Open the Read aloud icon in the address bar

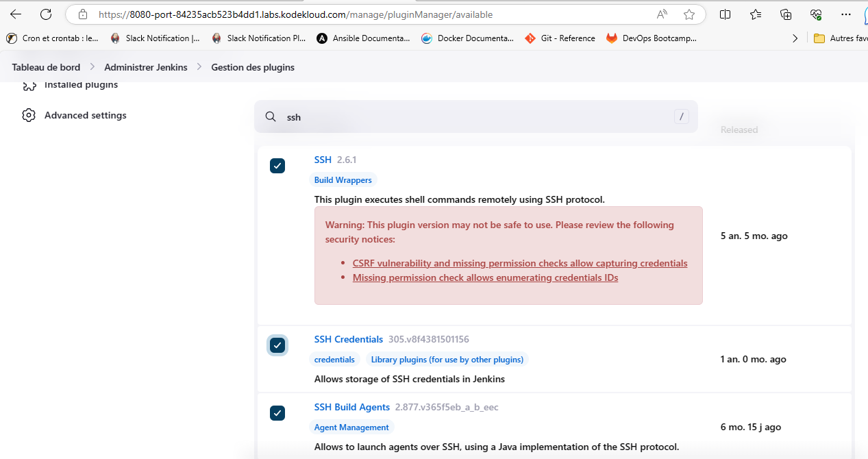pos(662,14)
